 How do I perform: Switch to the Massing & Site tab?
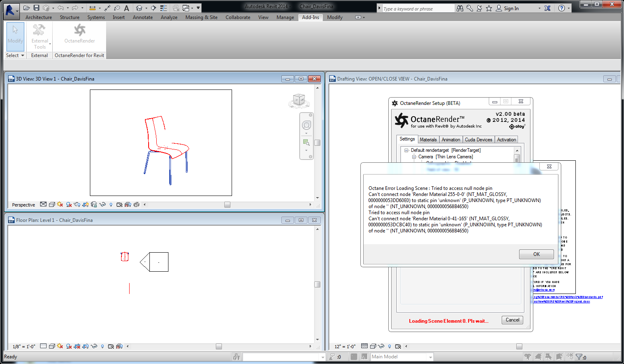pyautogui.click(x=201, y=17)
